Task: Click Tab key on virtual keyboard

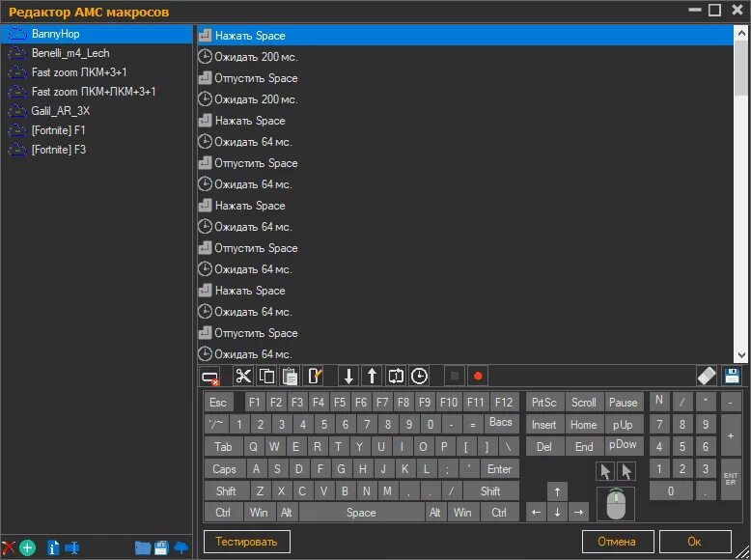Action: pos(223,447)
